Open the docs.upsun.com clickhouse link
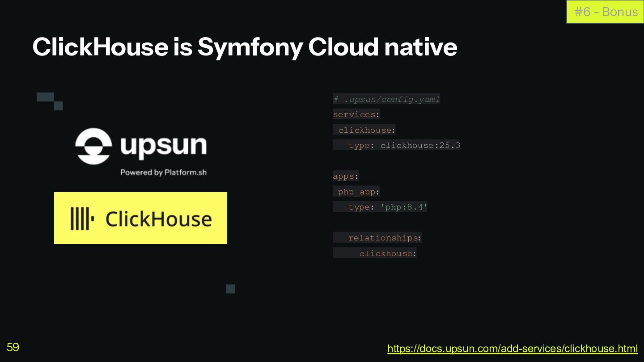This screenshot has height=362, width=644. [x=513, y=349]
